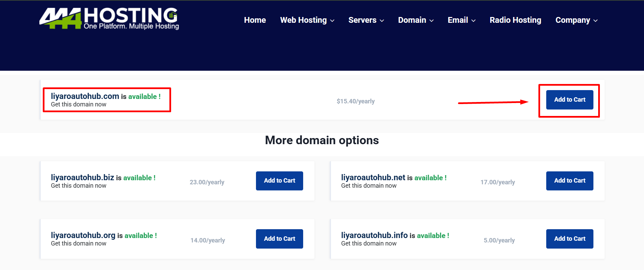Image resolution: width=644 pixels, height=270 pixels.
Task: Go to Radio Hosting page
Action: (515, 20)
